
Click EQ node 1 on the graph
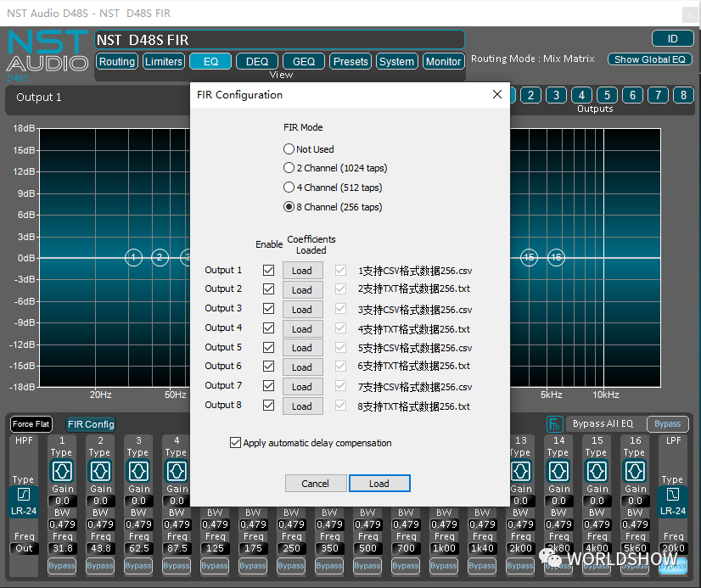tap(133, 257)
